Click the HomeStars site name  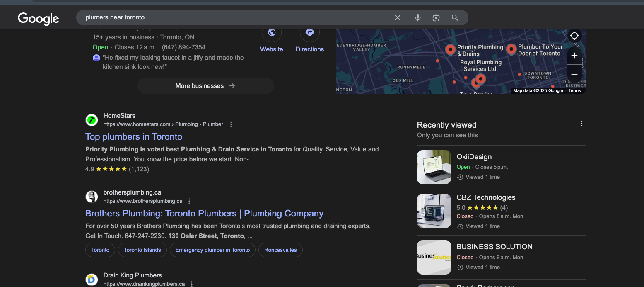(x=119, y=116)
